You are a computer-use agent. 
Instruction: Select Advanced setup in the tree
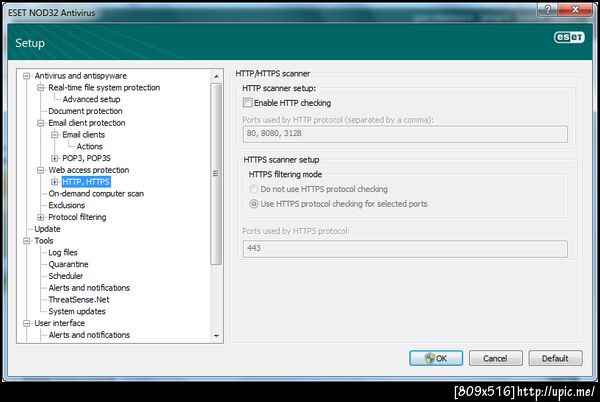point(91,99)
